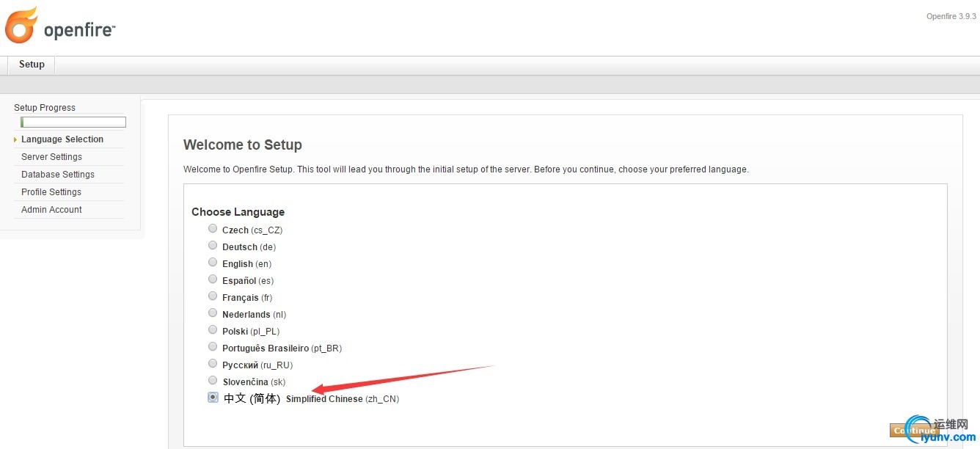Click the Openfire flame logo
This screenshot has height=449, width=980.
click(21, 25)
